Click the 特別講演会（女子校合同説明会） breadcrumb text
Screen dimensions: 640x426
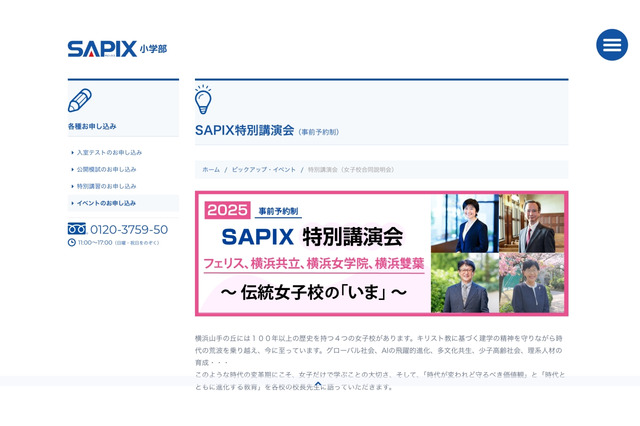pos(351,169)
